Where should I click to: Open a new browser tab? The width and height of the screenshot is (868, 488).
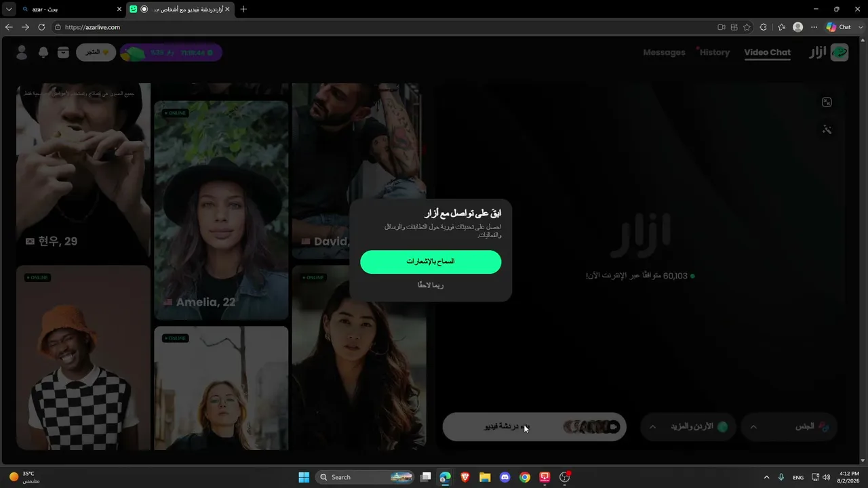point(243,9)
